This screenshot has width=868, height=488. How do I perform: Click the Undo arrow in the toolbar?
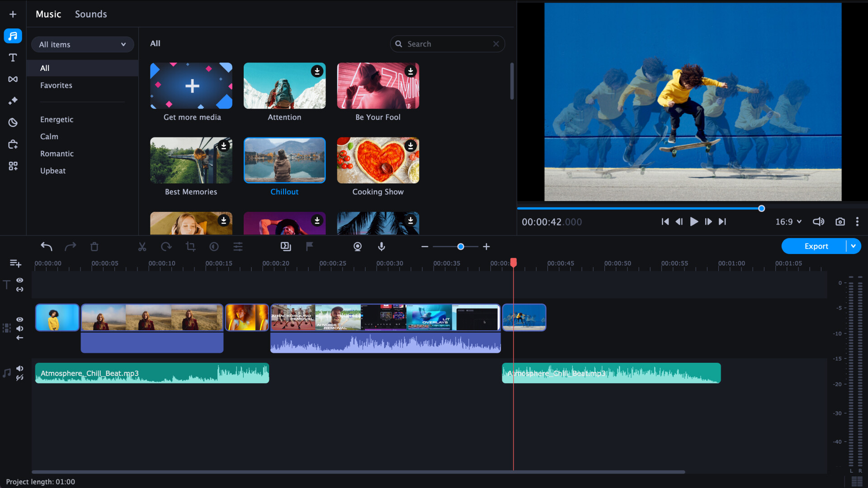[x=47, y=247]
